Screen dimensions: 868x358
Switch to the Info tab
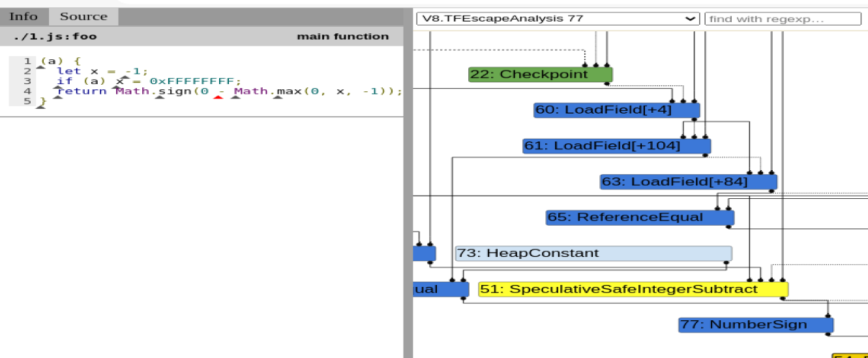point(23,16)
